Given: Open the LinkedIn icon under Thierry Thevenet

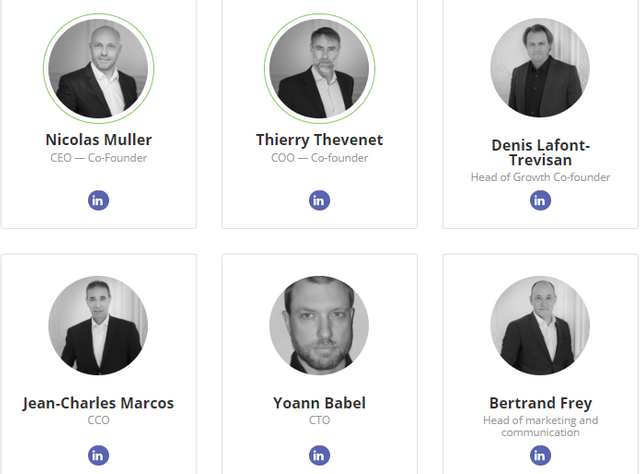Looking at the screenshot, I should [x=319, y=200].
